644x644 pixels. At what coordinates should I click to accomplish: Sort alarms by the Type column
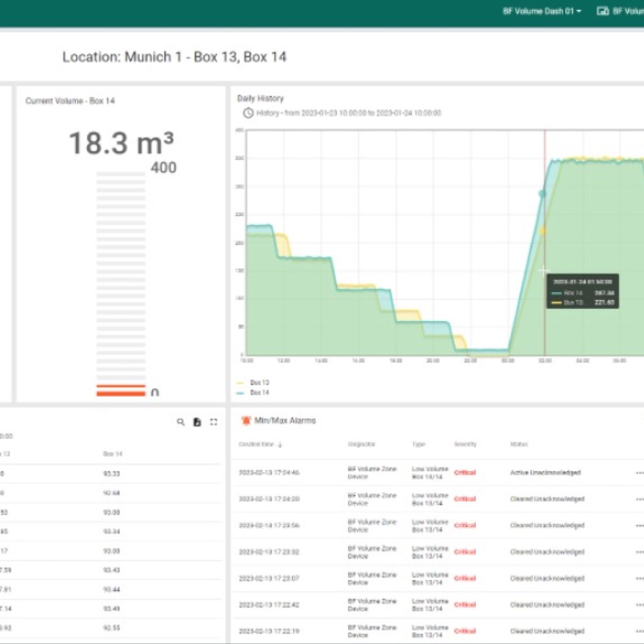(x=419, y=444)
